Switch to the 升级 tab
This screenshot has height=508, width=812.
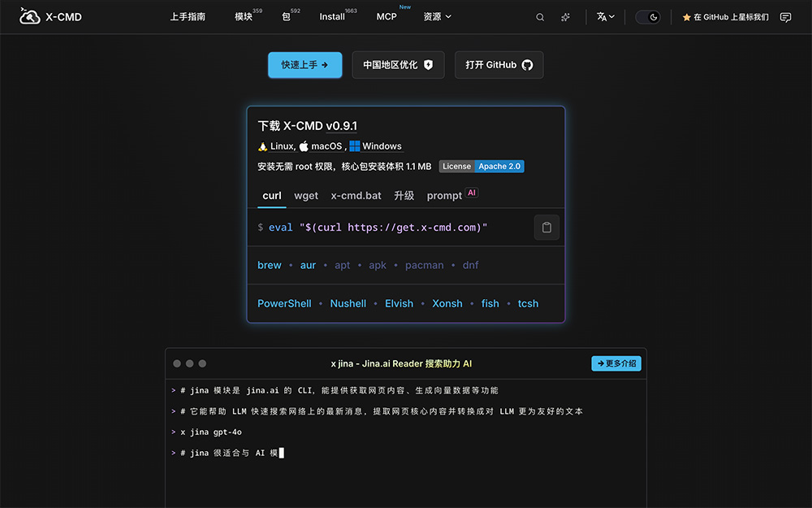coord(404,195)
